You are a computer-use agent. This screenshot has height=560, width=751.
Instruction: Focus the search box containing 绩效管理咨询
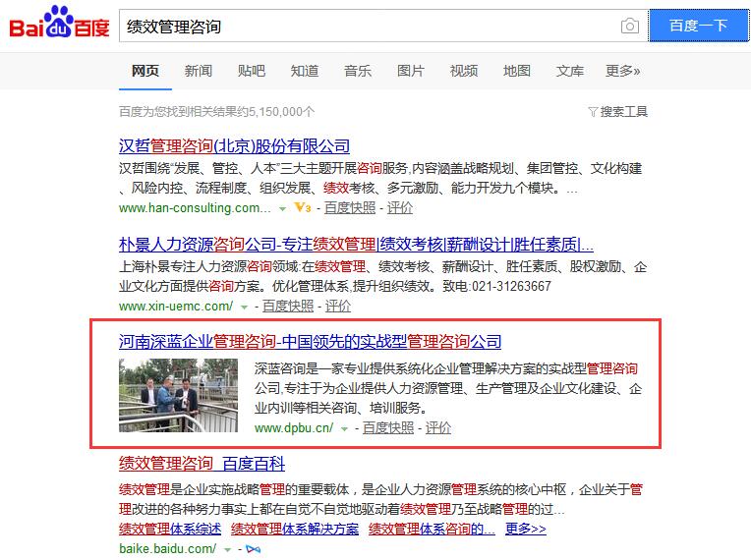(x=369, y=27)
